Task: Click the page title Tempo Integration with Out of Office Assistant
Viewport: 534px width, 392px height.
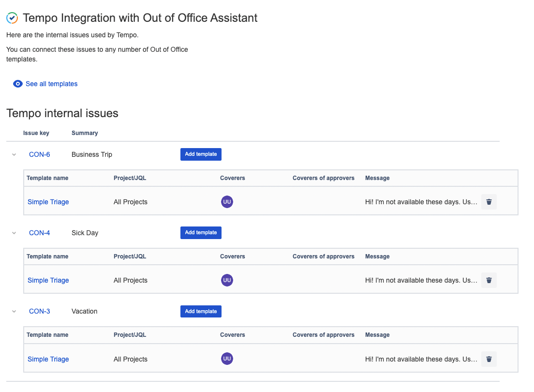Action: tap(140, 18)
